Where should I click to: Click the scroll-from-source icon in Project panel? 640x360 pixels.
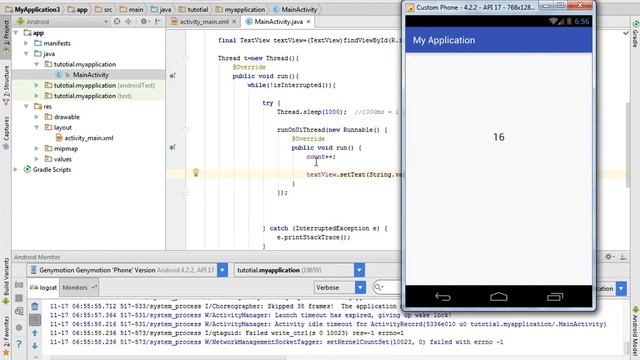[x=117, y=21]
